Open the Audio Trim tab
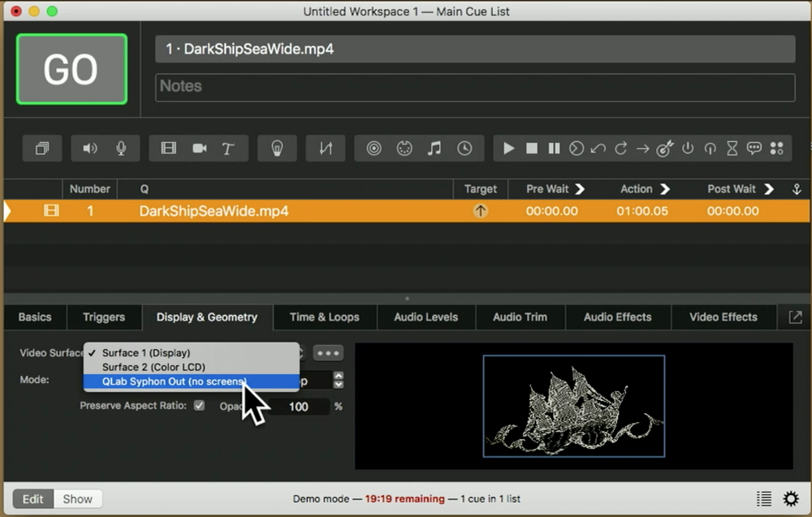 coord(520,317)
